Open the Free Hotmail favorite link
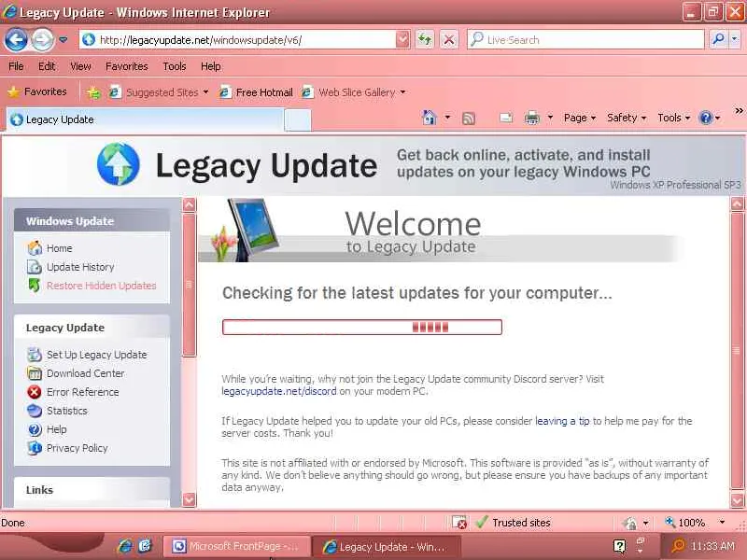The image size is (747, 560). point(256,92)
